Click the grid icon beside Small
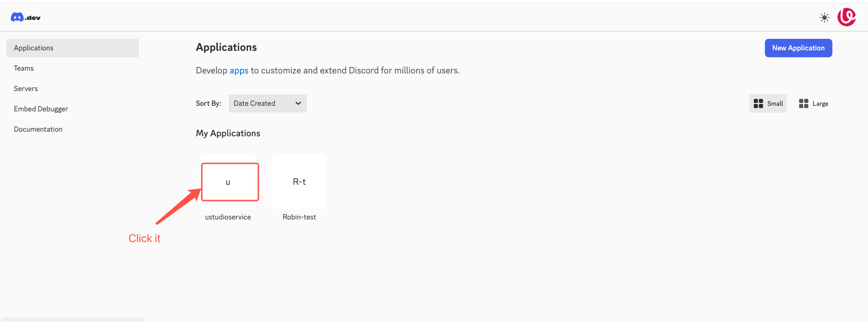The image size is (868, 322). pos(758,103)
